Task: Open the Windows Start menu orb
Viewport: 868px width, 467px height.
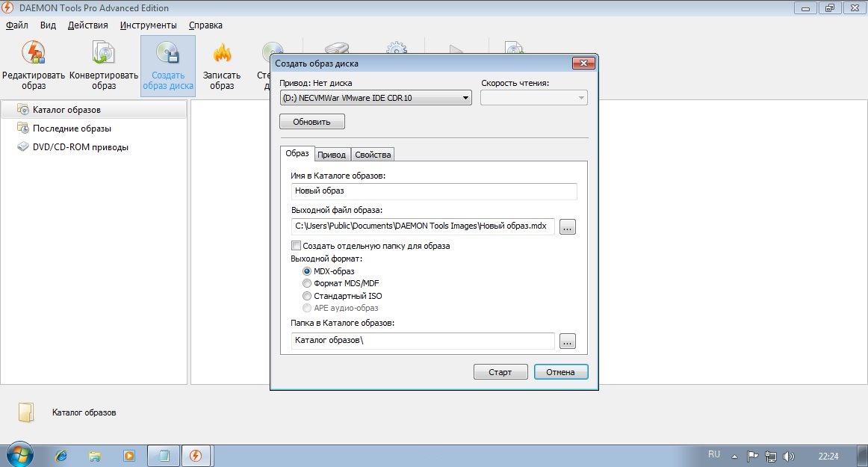Action: coord(20,455)
